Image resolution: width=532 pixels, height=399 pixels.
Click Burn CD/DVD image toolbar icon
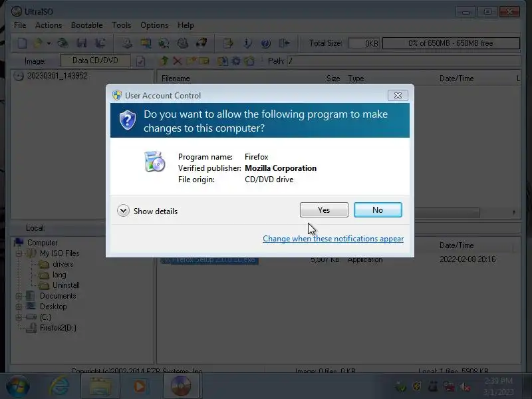(x=201, y=43)
